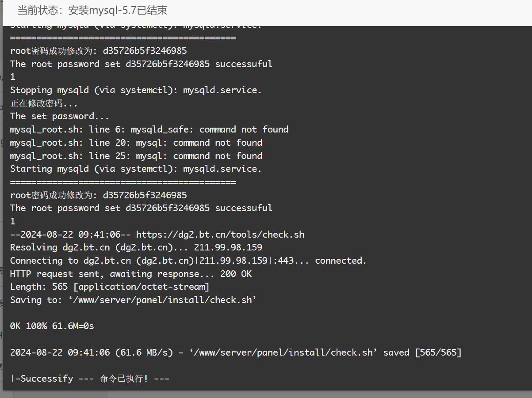Click the line 25 mysql command not found error
The height and width of the screenshot is (398, 532).
[x=136, y=156]
